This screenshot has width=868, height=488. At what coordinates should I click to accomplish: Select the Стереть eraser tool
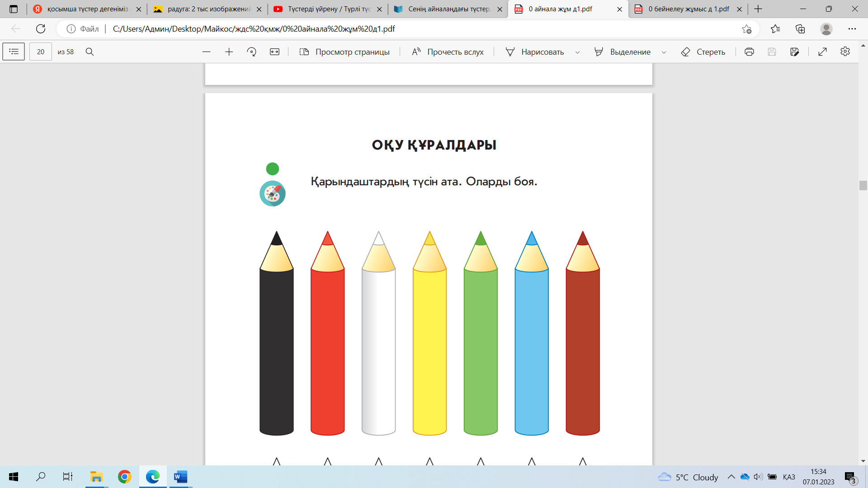coord(703,52)
